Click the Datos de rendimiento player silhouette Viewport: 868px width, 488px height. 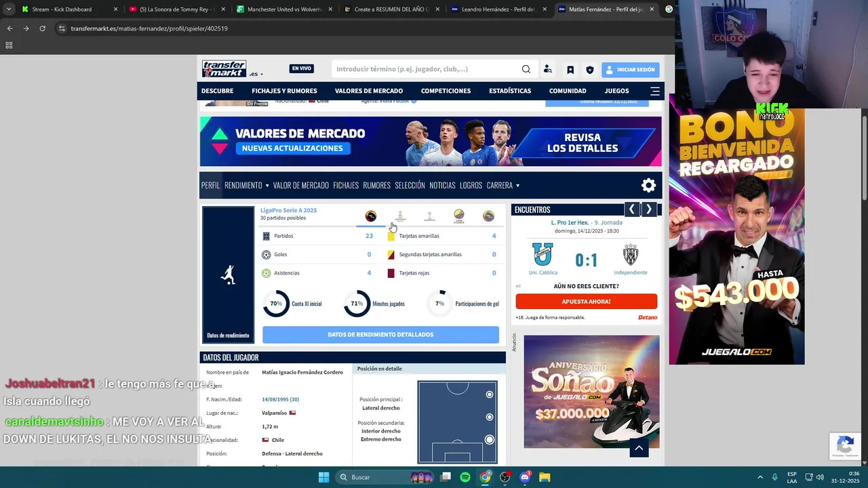[x=228, y=274]
